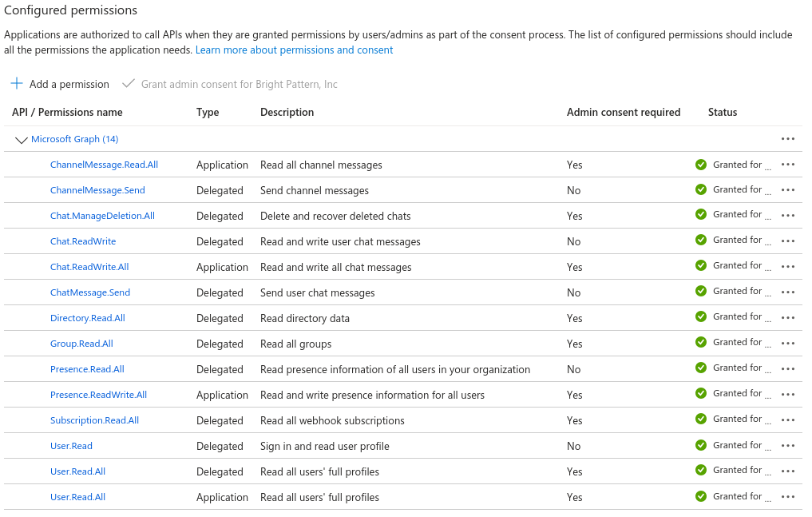Open ellipsis menu for Presence.ReadWrite.All row
The image size is (812, 517).
788,394
